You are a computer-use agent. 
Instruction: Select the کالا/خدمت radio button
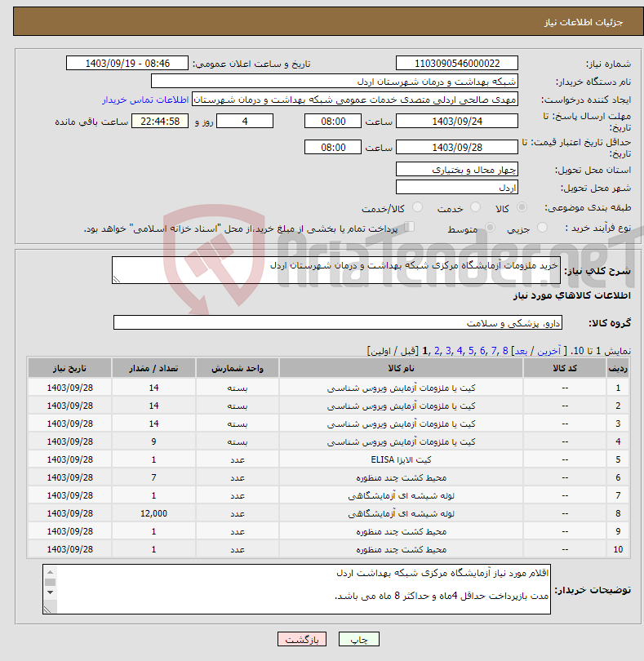(417, 207)
